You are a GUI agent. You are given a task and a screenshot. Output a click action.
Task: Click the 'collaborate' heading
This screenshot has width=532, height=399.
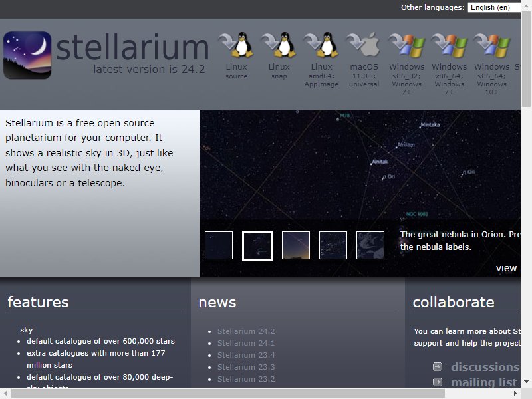(x=454, y=302)
